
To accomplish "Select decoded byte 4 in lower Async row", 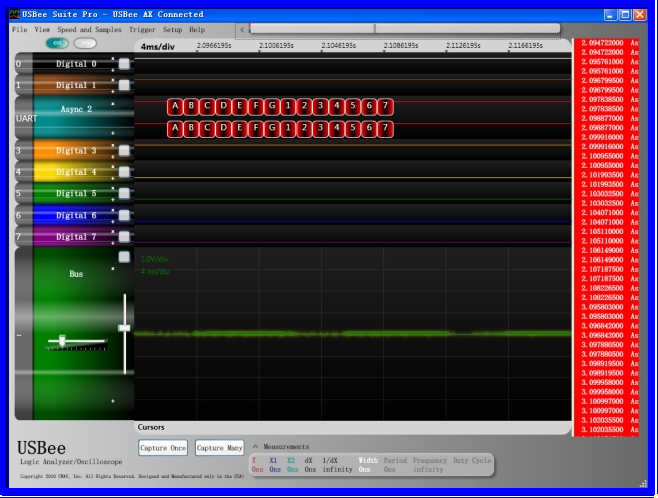I will [337, 128].
